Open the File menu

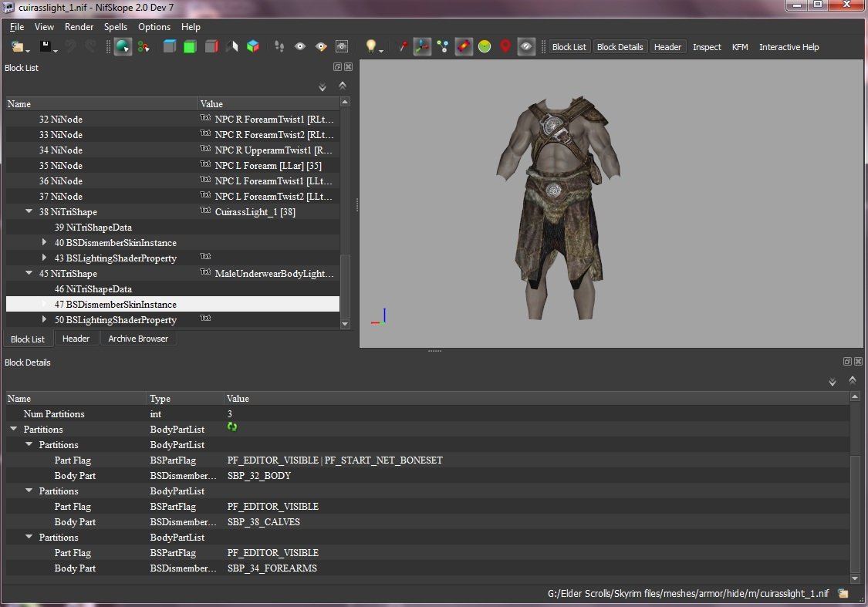coord(17,26)
